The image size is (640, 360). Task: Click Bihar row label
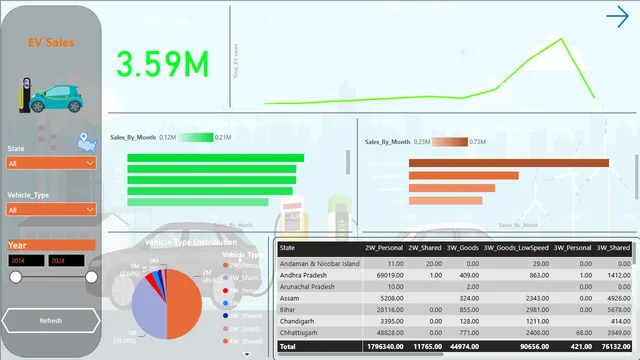(287, 310)
